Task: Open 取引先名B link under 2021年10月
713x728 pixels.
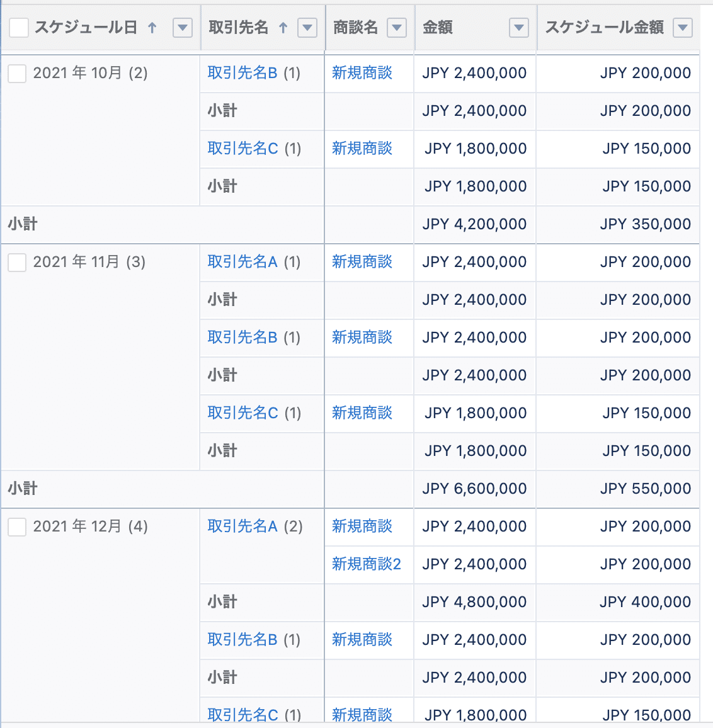Action: pyautogui.click(x=242, y=73)
